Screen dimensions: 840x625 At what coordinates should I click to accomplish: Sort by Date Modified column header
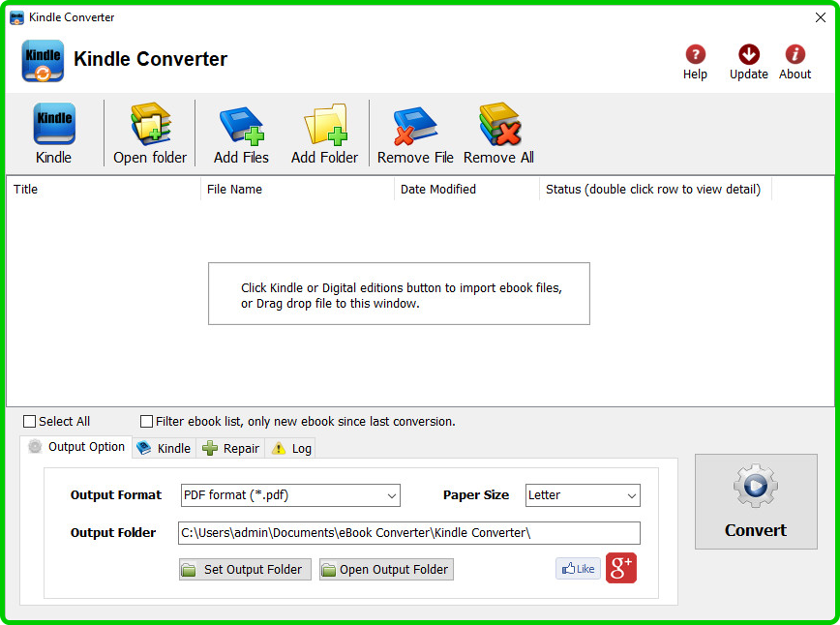coord(466,189)
